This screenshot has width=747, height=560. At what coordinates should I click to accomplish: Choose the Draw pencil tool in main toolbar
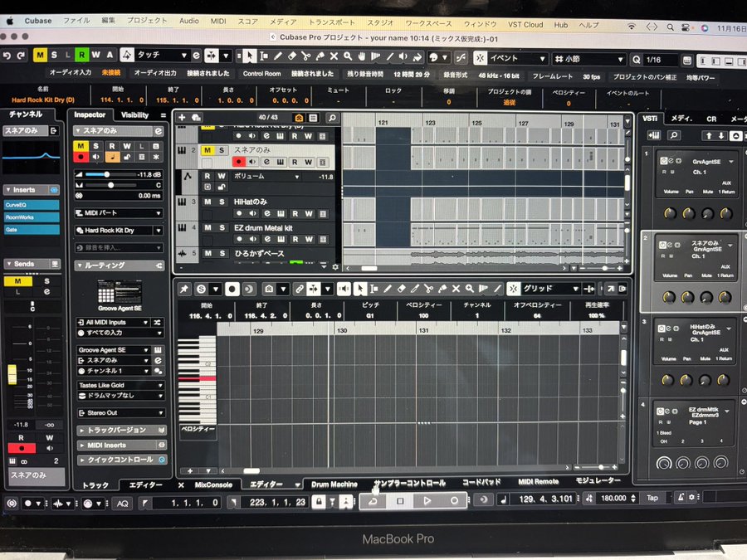(x=278, y=56)
